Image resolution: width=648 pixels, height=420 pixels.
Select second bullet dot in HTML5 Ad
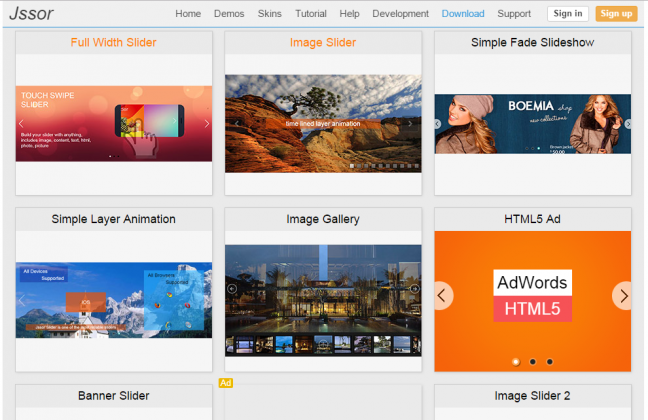tap(533, 361)
